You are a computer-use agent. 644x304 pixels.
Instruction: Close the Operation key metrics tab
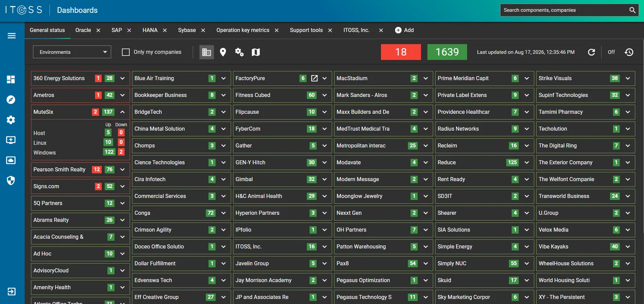coord(277,30)
